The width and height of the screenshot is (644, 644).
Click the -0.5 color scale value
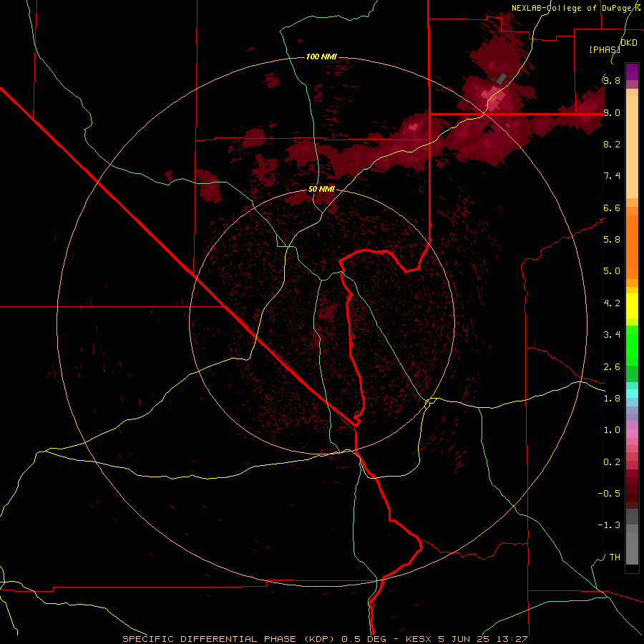[609, 494]
